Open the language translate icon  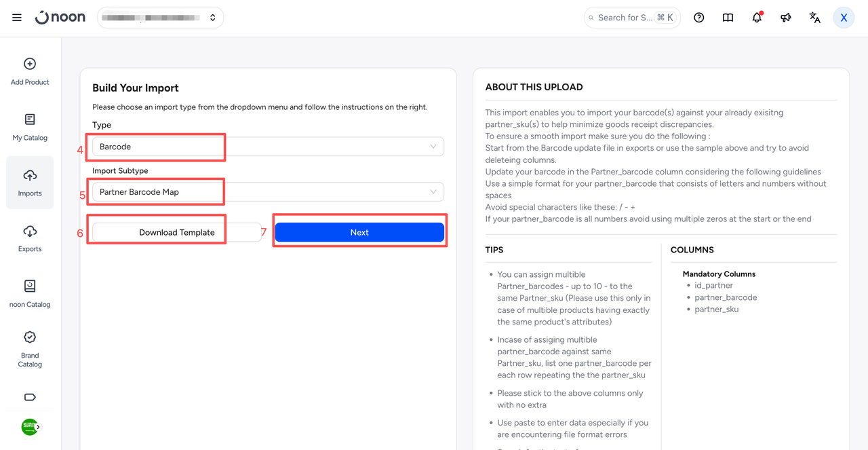[814, 18]
